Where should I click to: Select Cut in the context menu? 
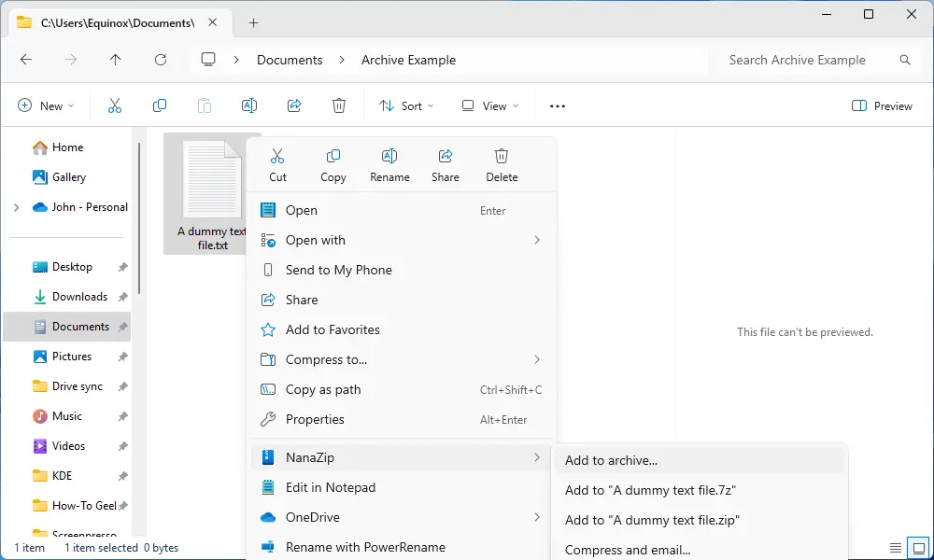(277, 165)
